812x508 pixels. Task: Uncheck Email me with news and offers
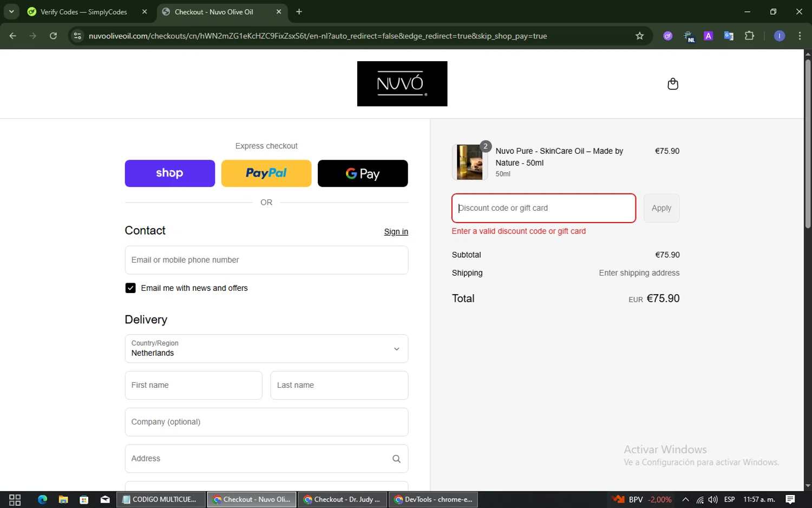130,288
